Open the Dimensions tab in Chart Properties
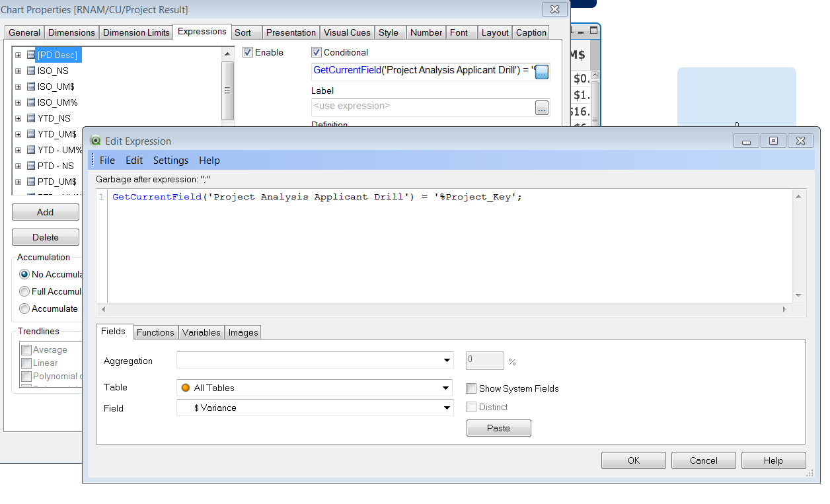The width and height of the screenshot is (830, 504). (72, 32)
